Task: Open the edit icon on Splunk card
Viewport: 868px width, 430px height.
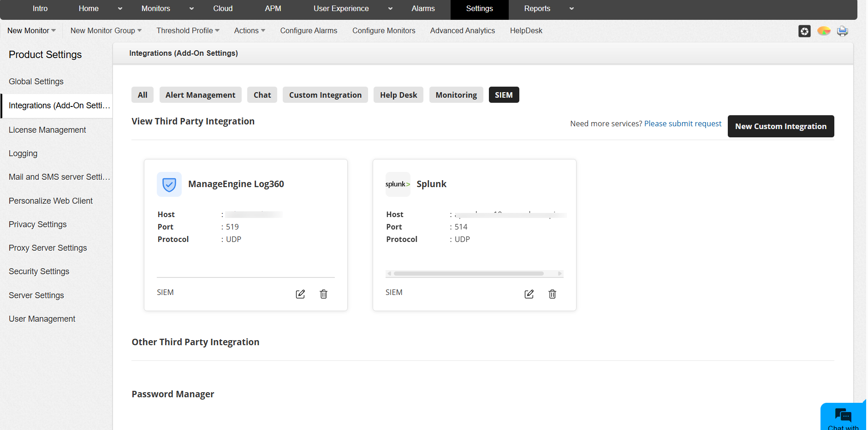Action: pos(529,294)
